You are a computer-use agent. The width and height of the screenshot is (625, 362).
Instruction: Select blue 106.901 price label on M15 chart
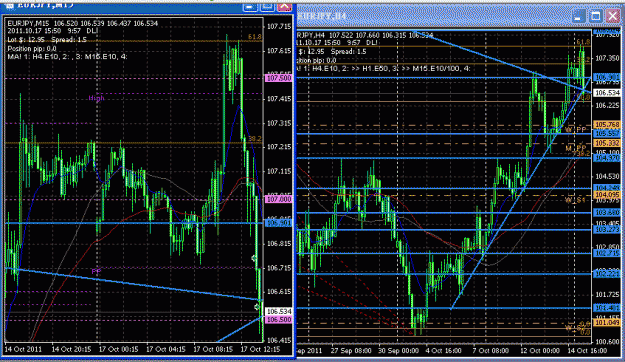click(279, 223)
